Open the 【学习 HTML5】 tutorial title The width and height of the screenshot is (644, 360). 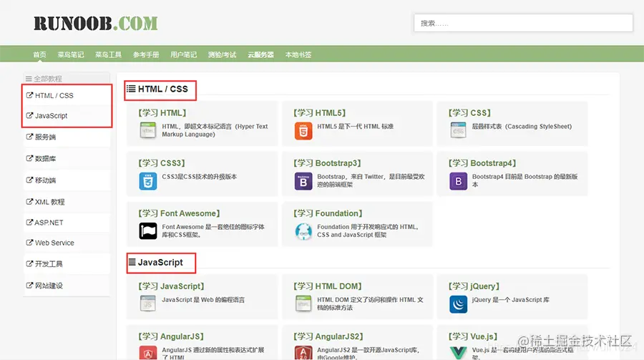pos(320,112)
